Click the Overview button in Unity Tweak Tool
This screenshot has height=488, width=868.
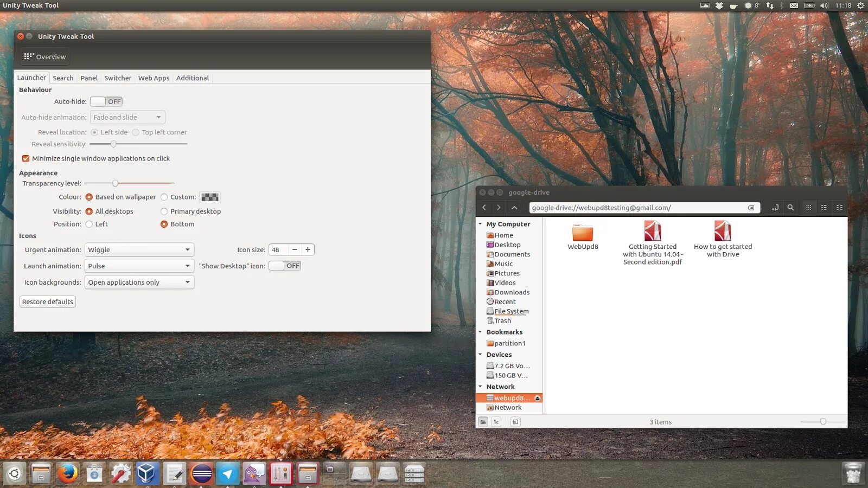coord(44,56)
